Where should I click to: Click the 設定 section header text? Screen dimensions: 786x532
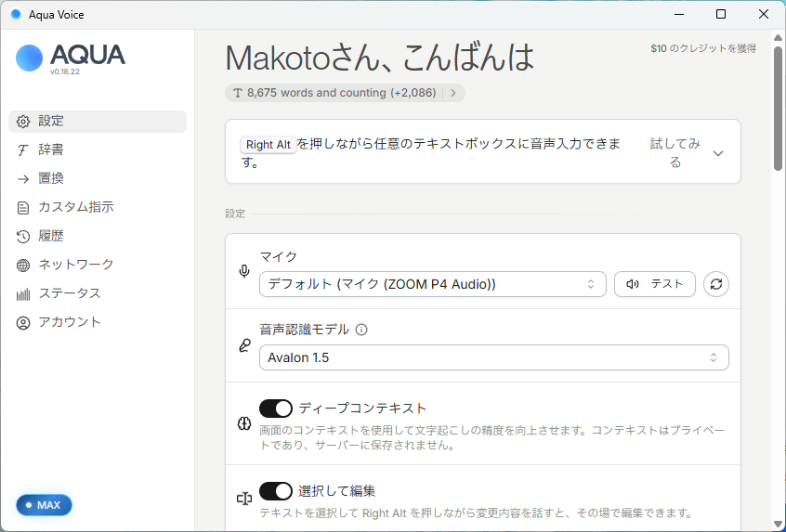click(235, 214)
